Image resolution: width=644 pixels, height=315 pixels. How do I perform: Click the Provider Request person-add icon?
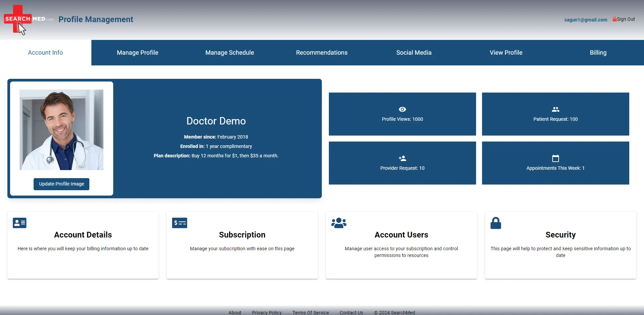click(402, 158)
